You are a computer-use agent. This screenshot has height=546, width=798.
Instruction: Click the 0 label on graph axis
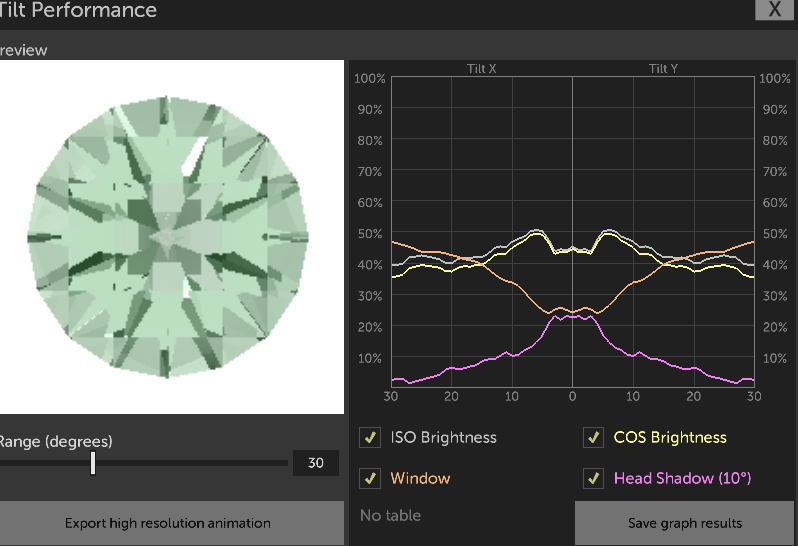(x=572, y=397)
